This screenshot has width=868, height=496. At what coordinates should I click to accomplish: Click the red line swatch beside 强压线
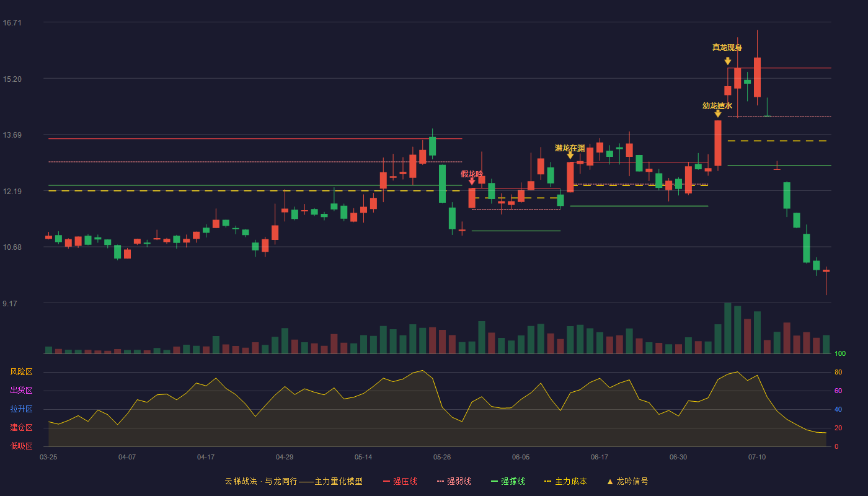pos(387,481)
